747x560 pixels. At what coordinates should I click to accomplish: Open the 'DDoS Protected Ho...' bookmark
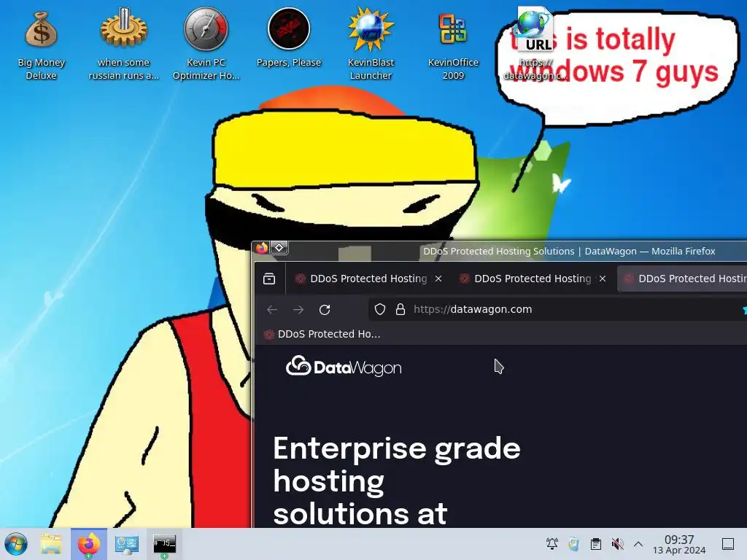tap(322, 334)
